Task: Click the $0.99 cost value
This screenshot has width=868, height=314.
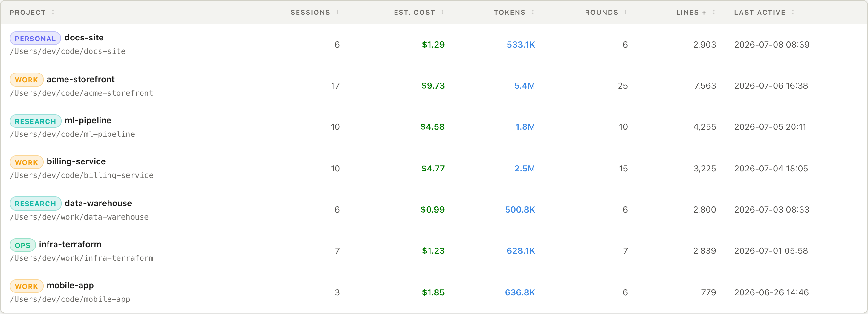Action: (x=433, y=210)
